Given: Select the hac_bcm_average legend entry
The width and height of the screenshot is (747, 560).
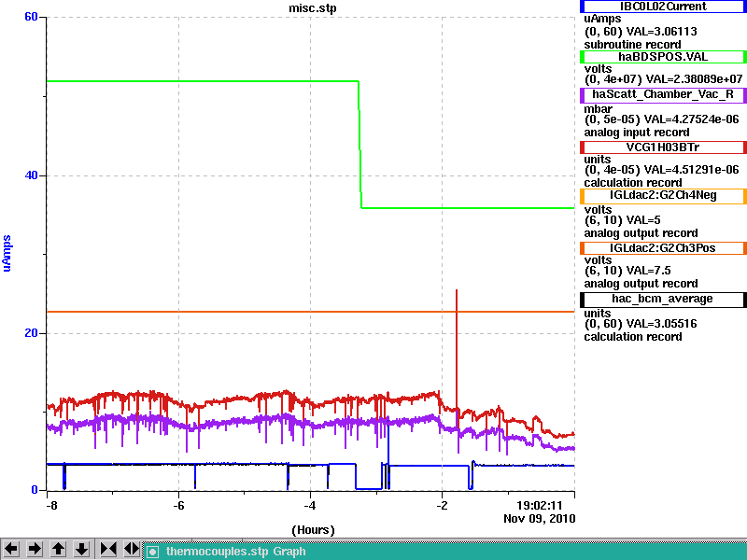Looking at the screenshot, I should [x=663, y=299].
